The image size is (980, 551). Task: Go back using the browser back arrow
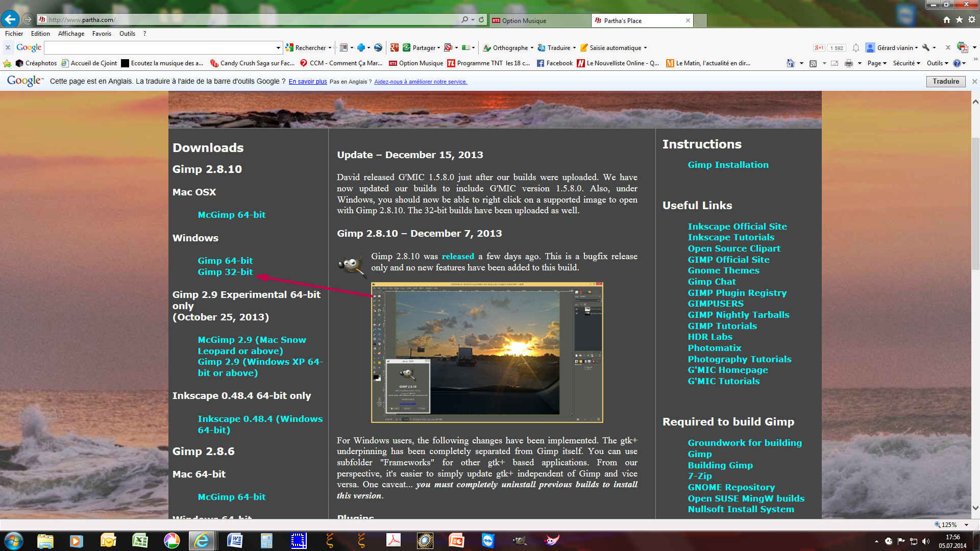tap(10, 19)
